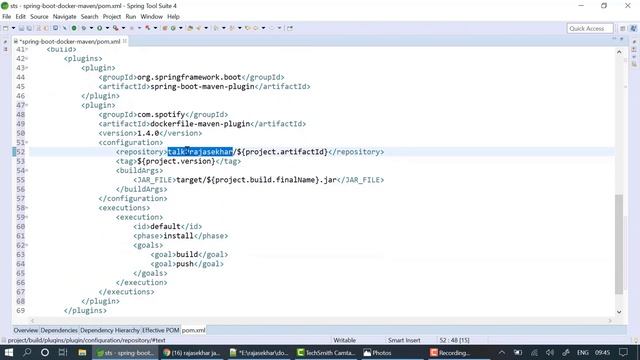
Task: Open the Windows notification center
Action: pyautogui.click(x=623, y=353)
